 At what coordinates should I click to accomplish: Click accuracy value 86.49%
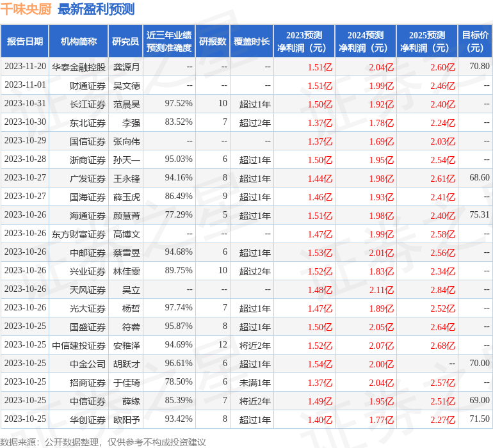pyautogui.click(x=179, y=196)
